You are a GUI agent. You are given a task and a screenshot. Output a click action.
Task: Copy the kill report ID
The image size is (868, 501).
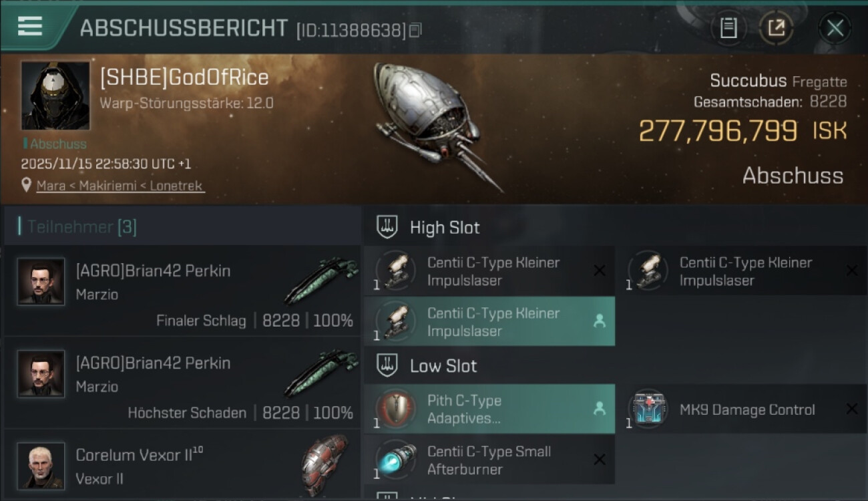(415, 30)
